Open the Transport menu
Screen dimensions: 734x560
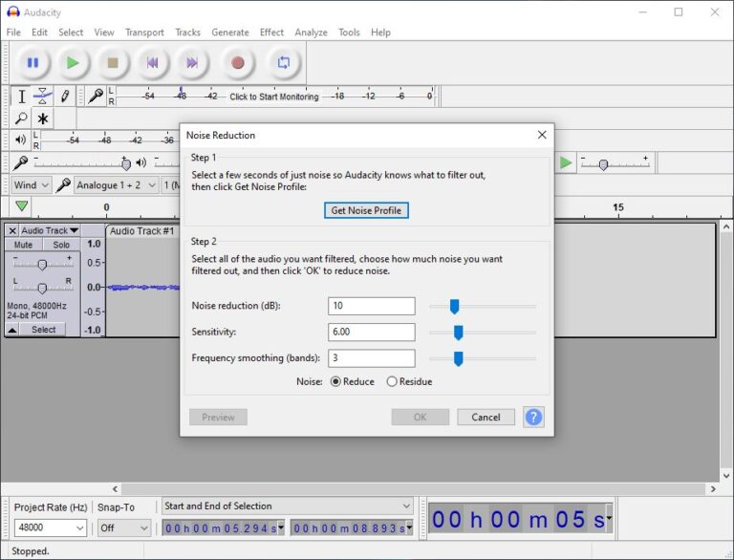click(144, 32)
